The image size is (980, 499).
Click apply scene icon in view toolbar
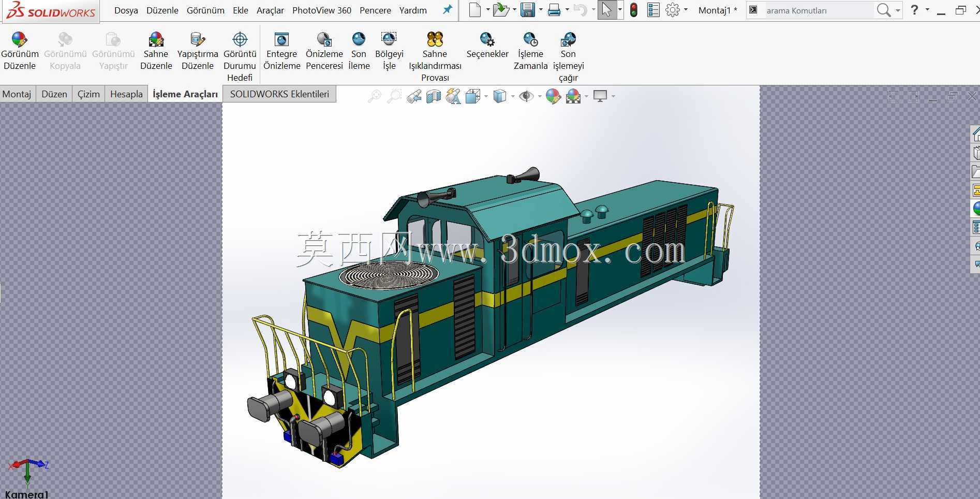573,96
